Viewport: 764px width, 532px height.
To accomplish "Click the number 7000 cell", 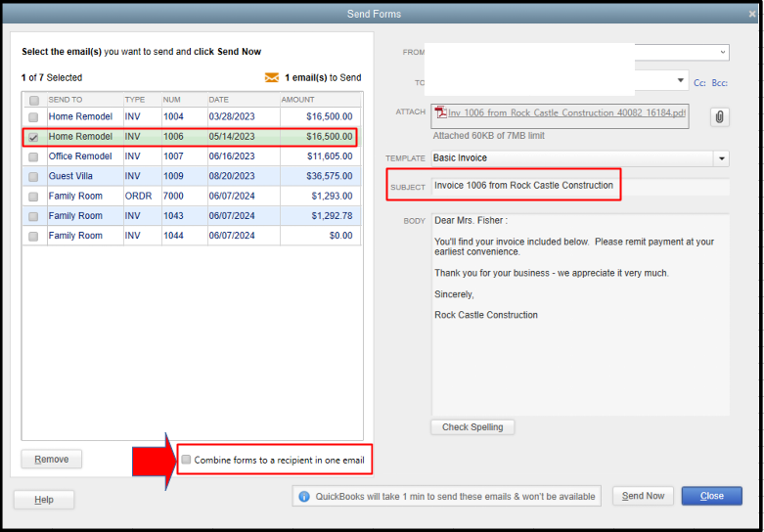I will point(185,196).
